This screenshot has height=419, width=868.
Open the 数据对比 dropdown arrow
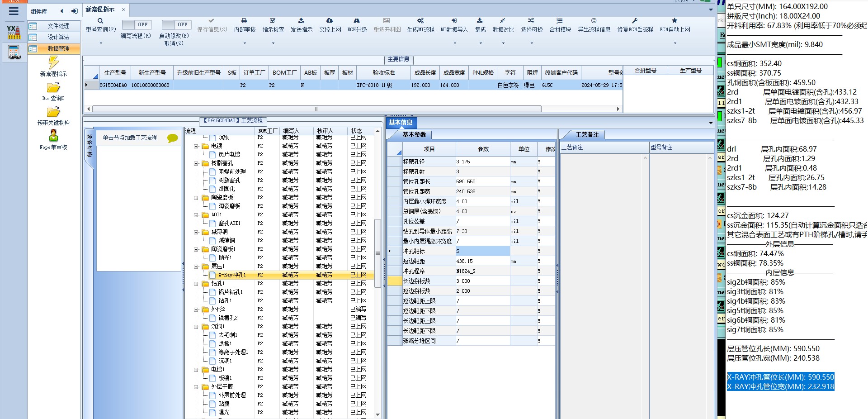(x=503, y=43)
